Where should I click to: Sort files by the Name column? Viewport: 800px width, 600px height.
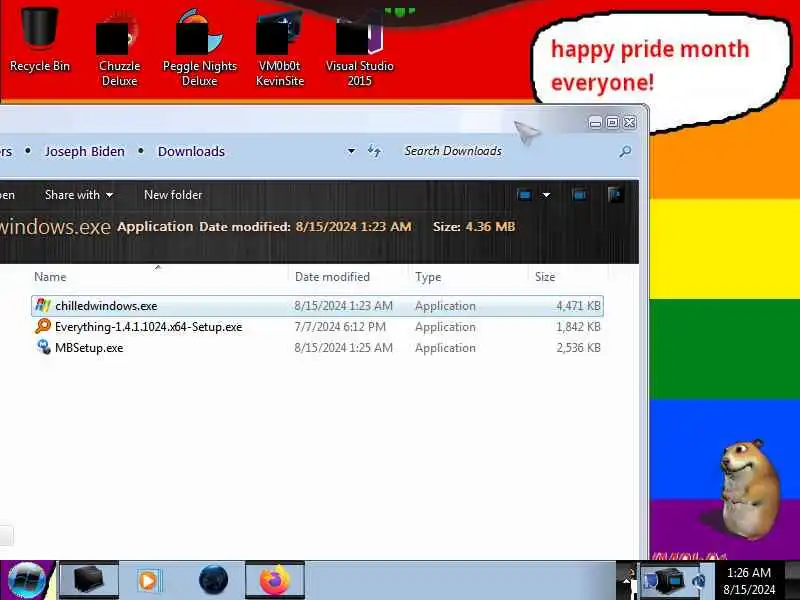pyautogui.click(x=50, y=277)
